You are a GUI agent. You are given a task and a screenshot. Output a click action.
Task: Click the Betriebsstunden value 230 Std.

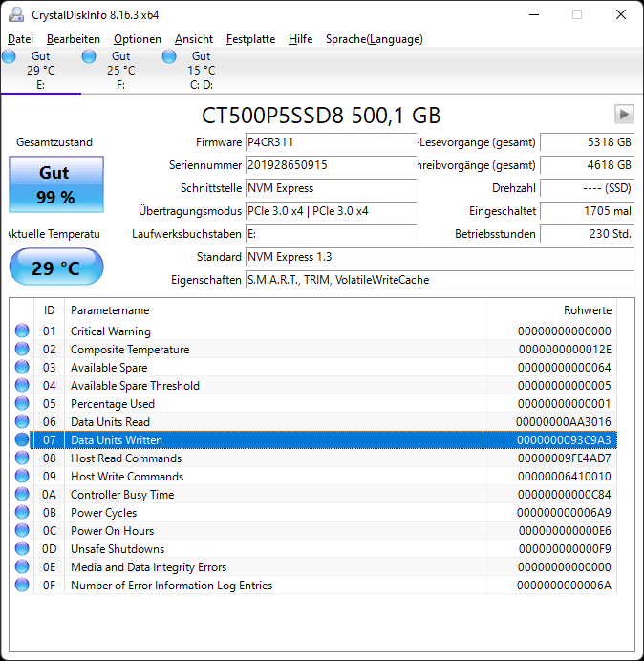tap(587, 234)
